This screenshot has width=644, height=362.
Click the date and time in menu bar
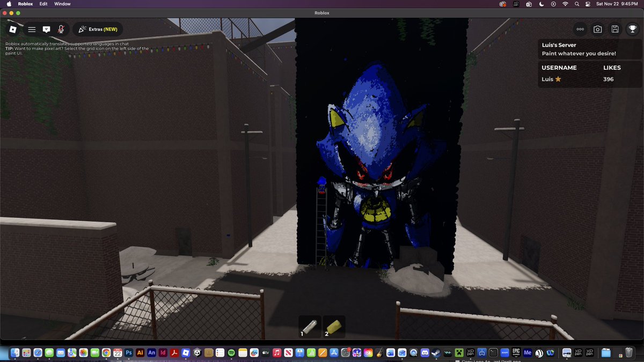[x=617, y=4]
